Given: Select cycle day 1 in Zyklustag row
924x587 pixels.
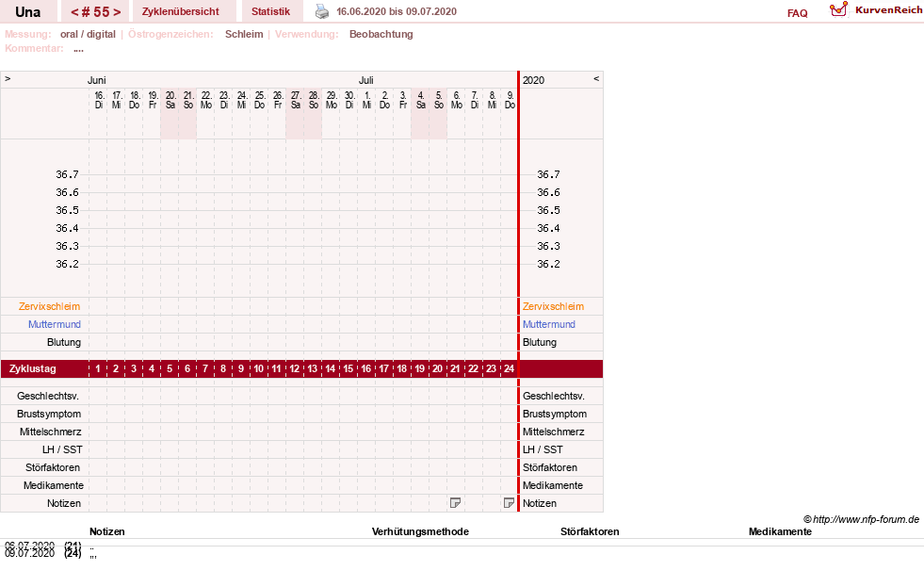Looking at the screenshot, I should [98, 368].
